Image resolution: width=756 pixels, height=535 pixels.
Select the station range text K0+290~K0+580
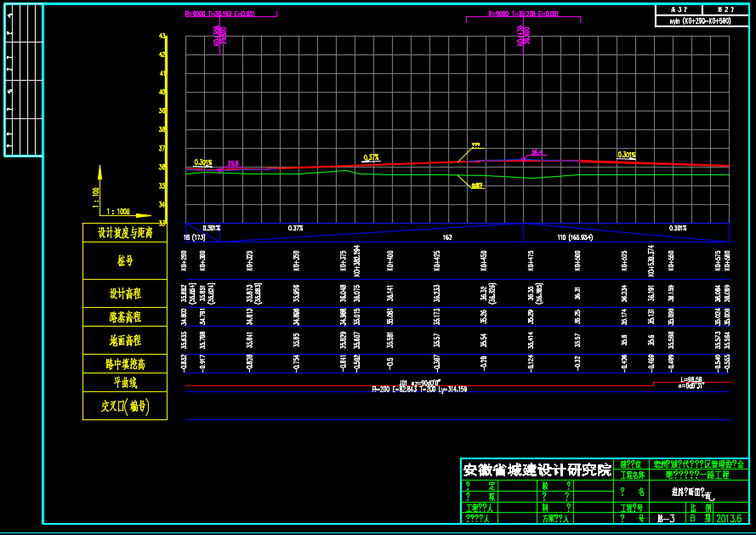point(701,21)
